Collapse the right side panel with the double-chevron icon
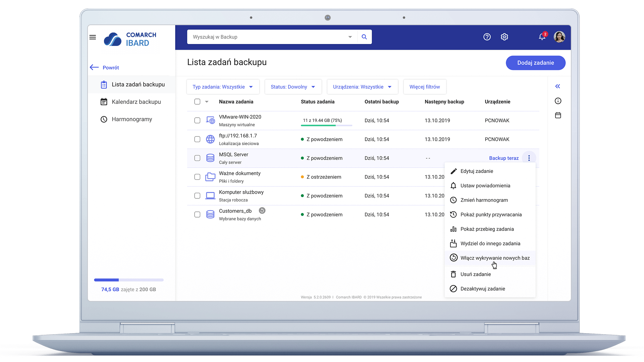The width and height of the screenshot is (644, 362). [x=557, y=86]
